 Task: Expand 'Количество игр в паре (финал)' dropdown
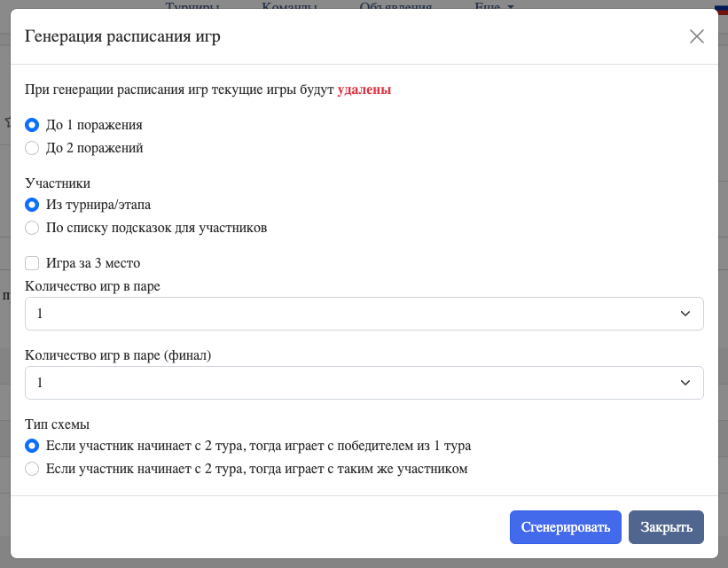[x=364, y=383]
